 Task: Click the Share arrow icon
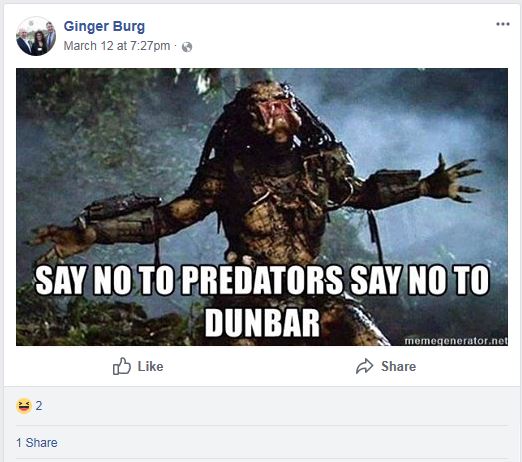[x=364, y=366]
